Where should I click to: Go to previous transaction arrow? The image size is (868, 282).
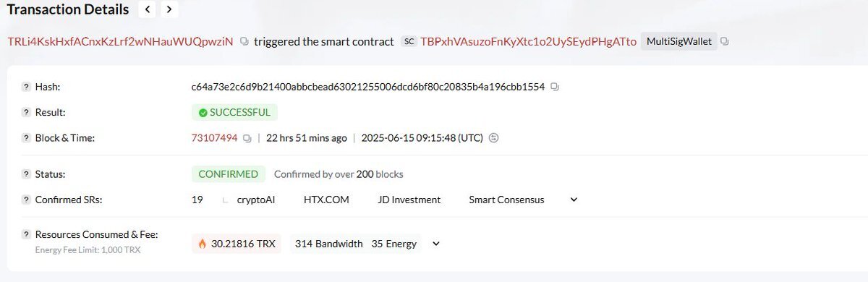(148, 9)
